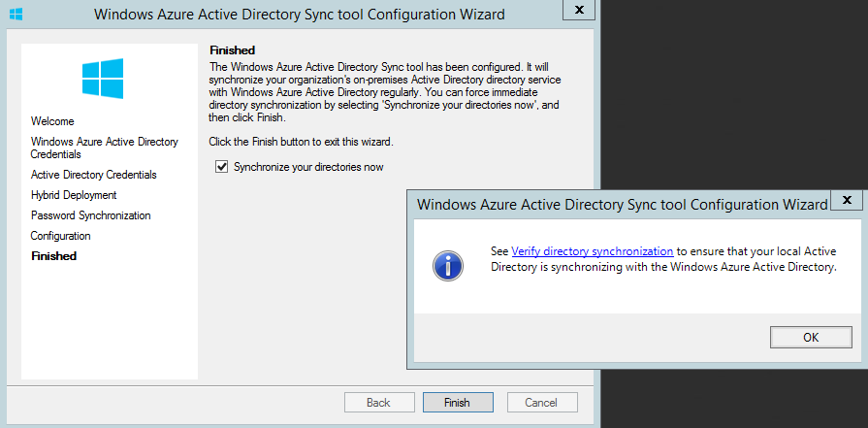Screen dimensions: 868x428
Task: Click the information dialog title bar text
Action: click(623, 205)
